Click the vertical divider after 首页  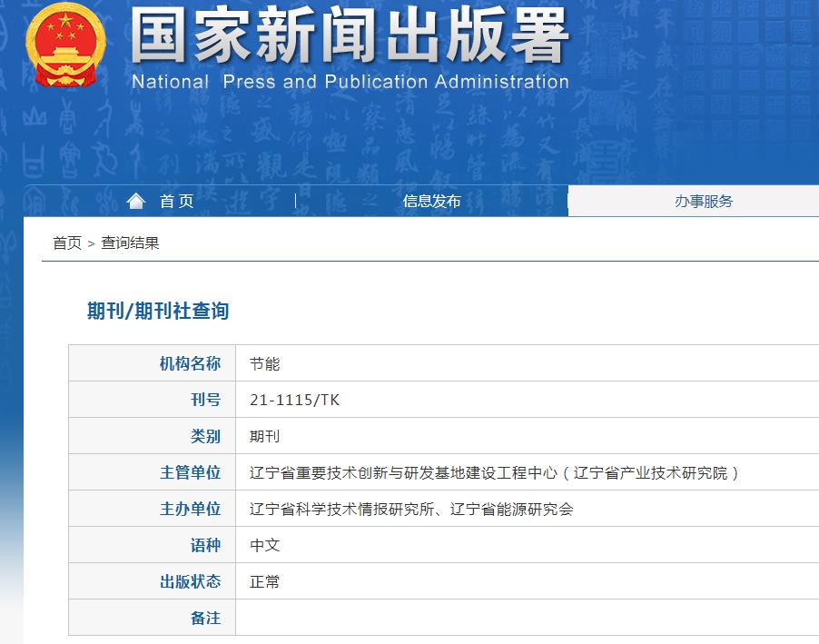(x=293, y=201)
